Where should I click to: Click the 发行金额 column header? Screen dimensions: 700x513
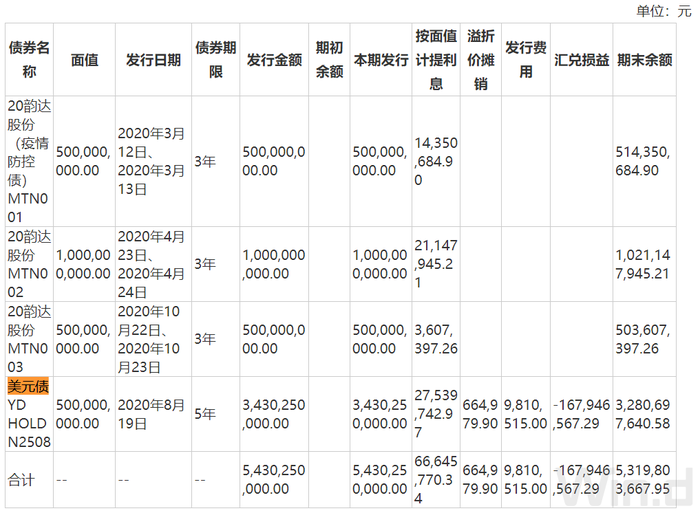[x=274, y=59]
